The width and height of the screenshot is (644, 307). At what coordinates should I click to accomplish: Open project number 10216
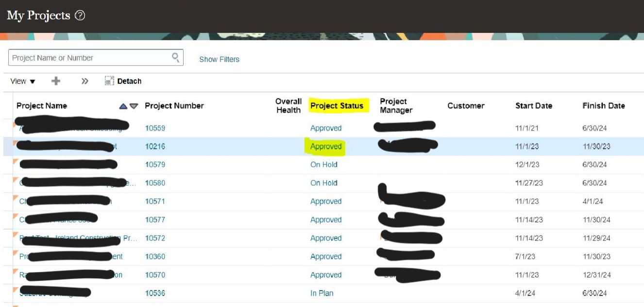click(154, 146)
